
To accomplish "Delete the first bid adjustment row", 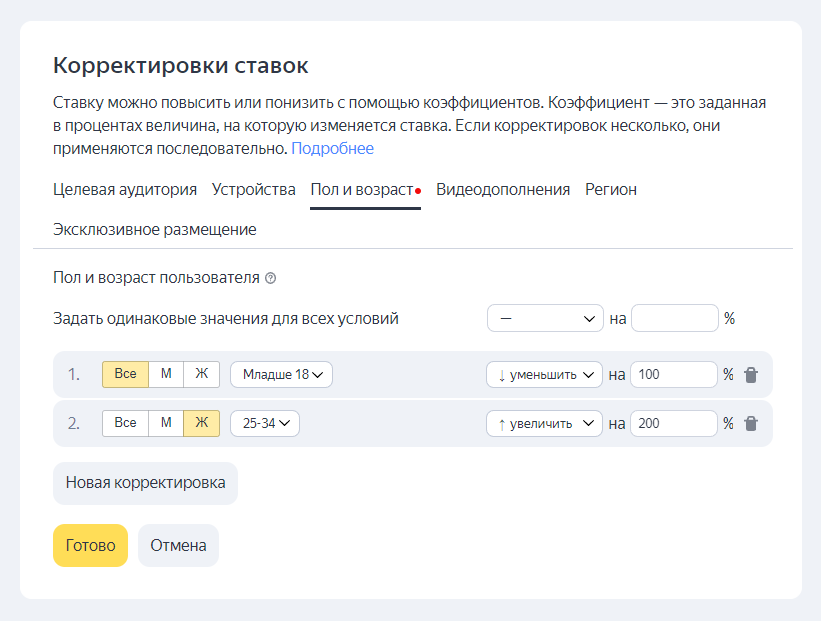I will pos(752,375).
